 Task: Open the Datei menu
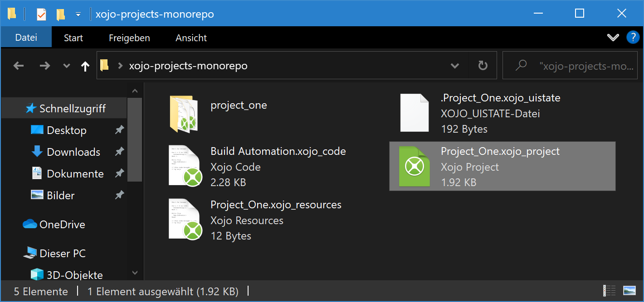tap(26, 38)
